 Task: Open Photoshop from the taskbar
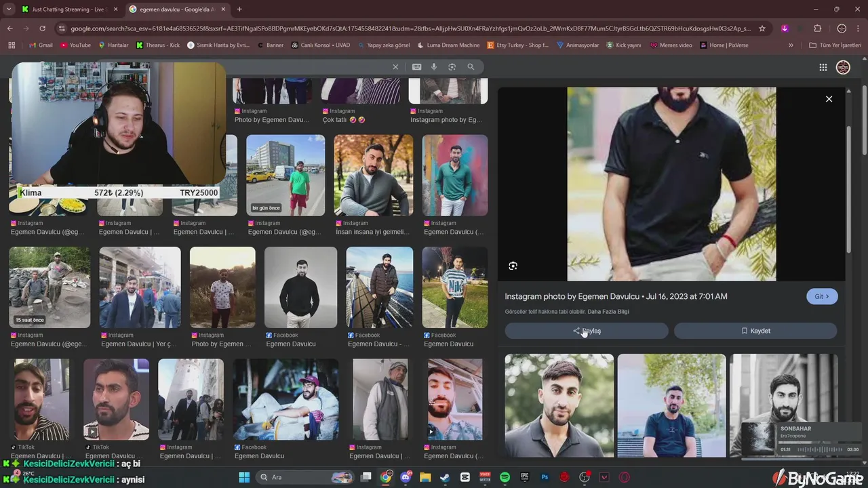pyautogui.click(x=545, y=477)
